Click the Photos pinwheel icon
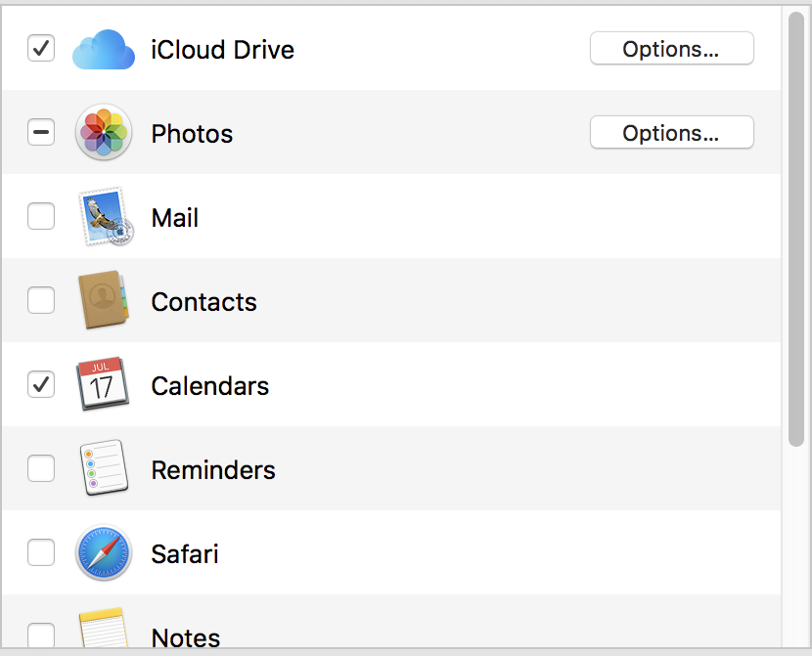812x656 pixels. tap(104, 132)
